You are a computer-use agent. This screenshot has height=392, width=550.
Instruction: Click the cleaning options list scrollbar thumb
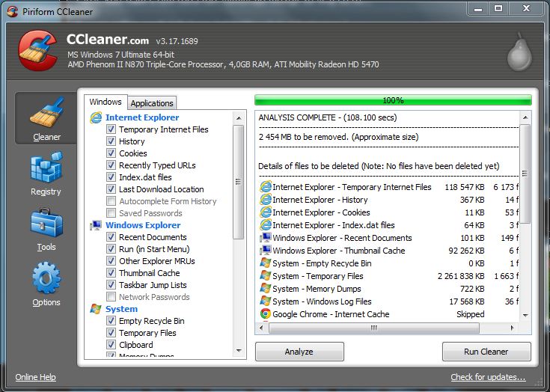tap(239, 182)
